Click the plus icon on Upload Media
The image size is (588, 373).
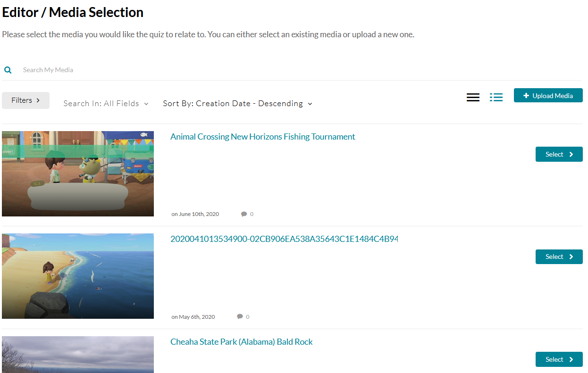tap(526, 96)
